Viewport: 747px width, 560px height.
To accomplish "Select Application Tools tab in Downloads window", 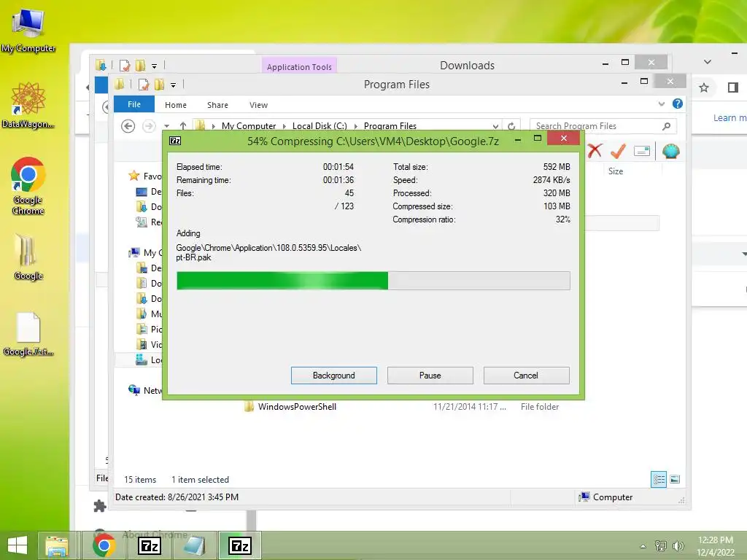I will click(x=299, y=66).
